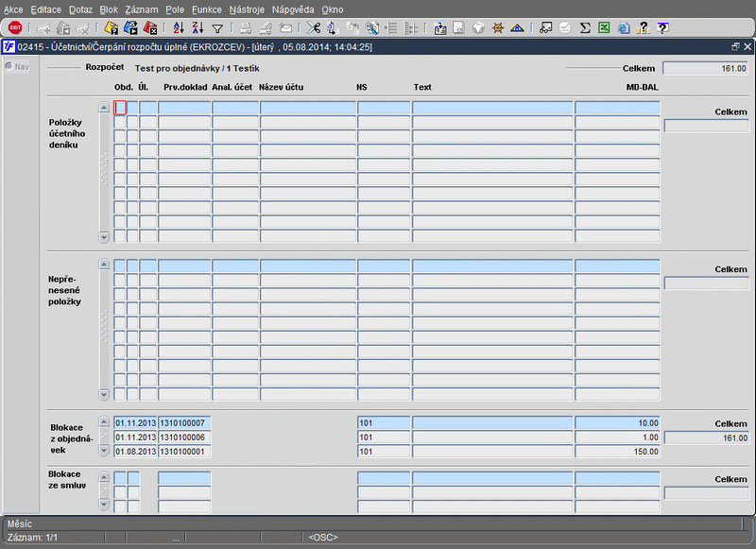Image resolution: width=756 pixels, height=549 pixels.
Task: Select document number 1310100001
Action: [x=184, y=452]
